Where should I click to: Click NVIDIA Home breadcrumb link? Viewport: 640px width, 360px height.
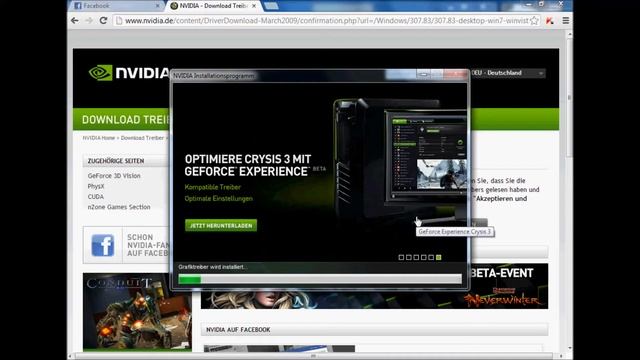99,138
